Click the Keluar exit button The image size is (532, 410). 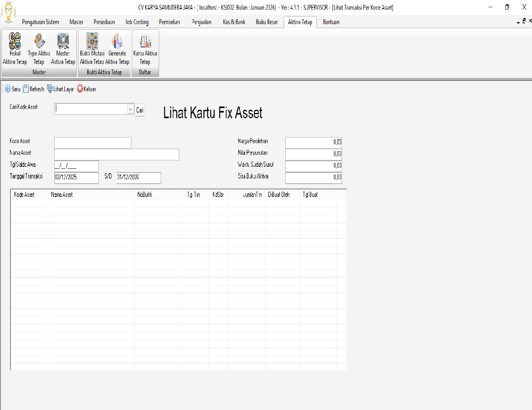click(x=86, y=89)
